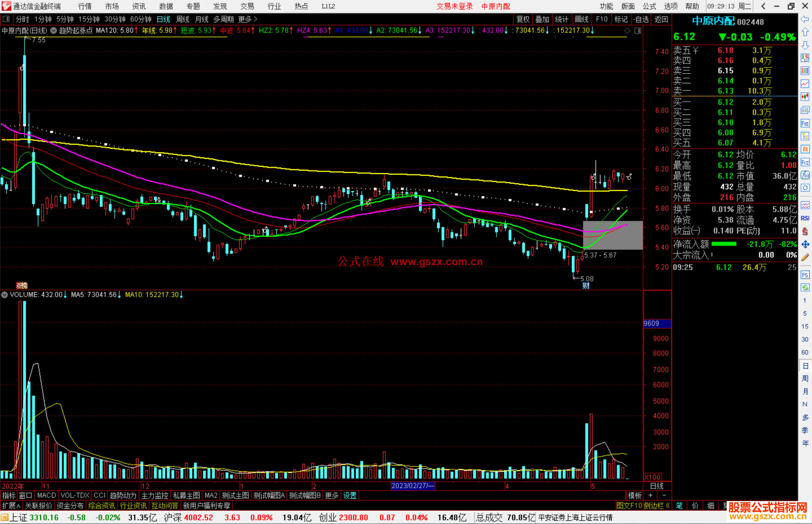This screenshot has width=812, height=524.
Task: Click the red trend-line chart sidebar icon
Action: tap(805, 83)
